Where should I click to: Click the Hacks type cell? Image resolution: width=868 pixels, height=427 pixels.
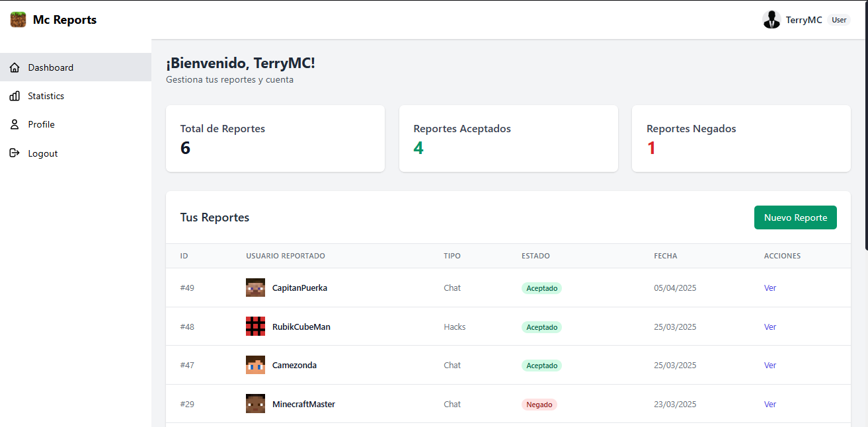pyautogui.click(x=455, y=327)
